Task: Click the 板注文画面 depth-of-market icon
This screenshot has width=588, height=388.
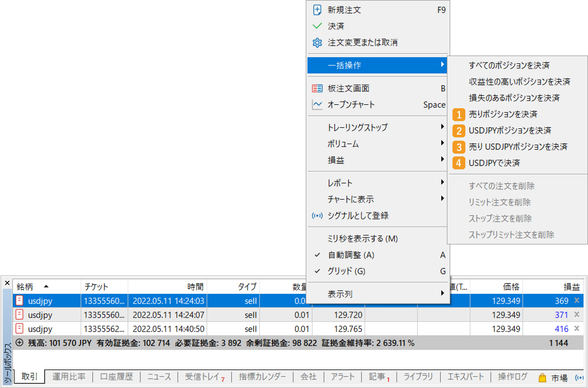Action: [x=317, y=89]
